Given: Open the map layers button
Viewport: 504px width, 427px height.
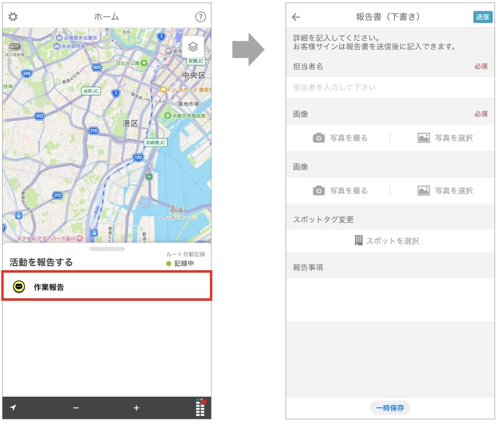Looking at the screenshot, I should (x=193, y=47).
